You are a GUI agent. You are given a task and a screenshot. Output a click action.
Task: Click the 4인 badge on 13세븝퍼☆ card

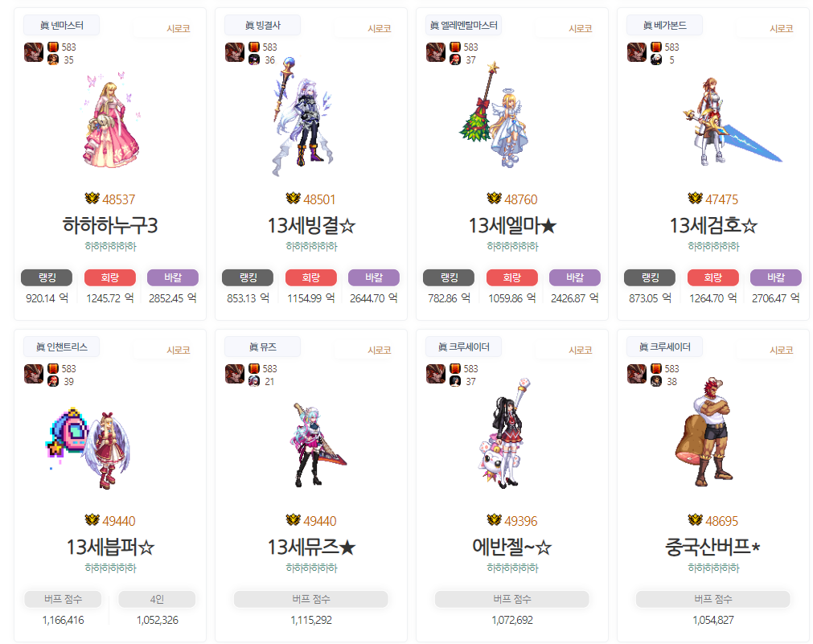click(157, 599)
